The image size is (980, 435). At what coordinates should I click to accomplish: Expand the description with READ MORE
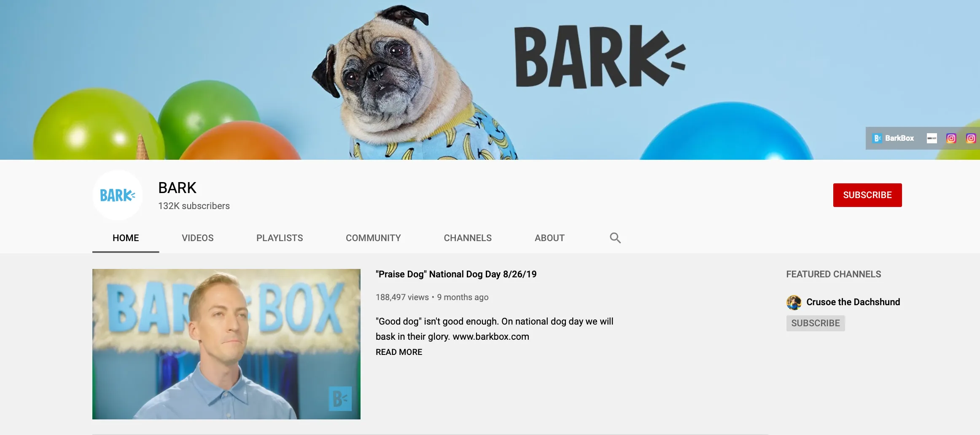pos(399,352)
